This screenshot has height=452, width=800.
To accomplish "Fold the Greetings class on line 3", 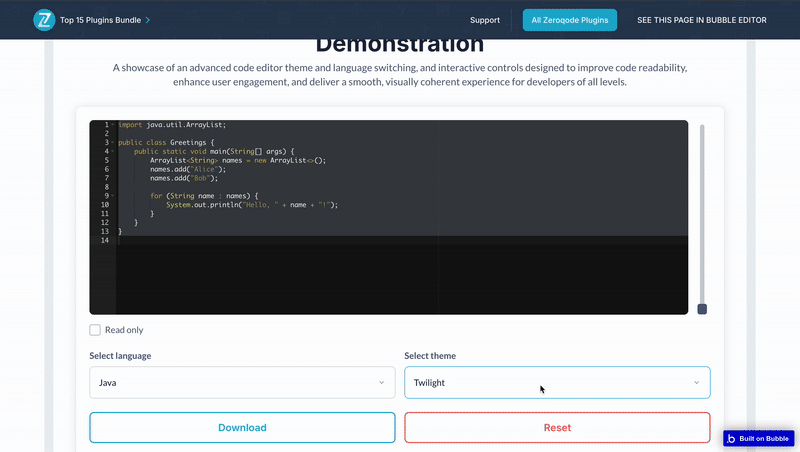I will 113,143.
